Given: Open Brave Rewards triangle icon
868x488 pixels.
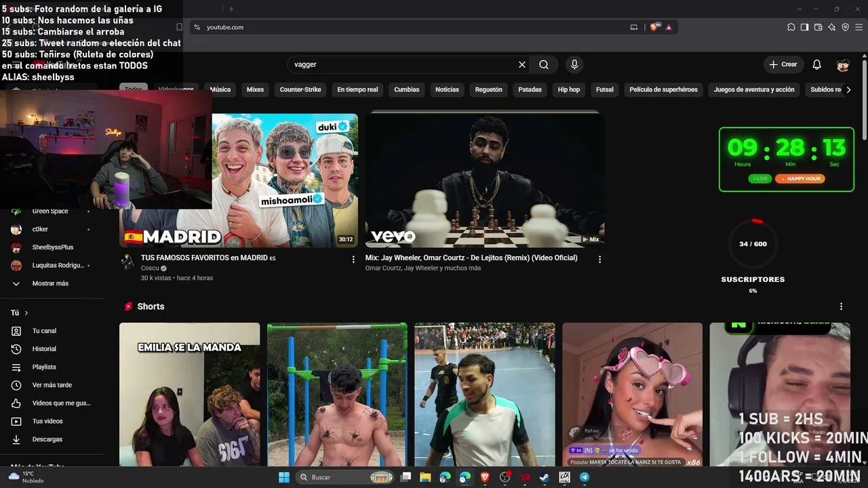Looking at the screenshot, I should coord(669,27).
